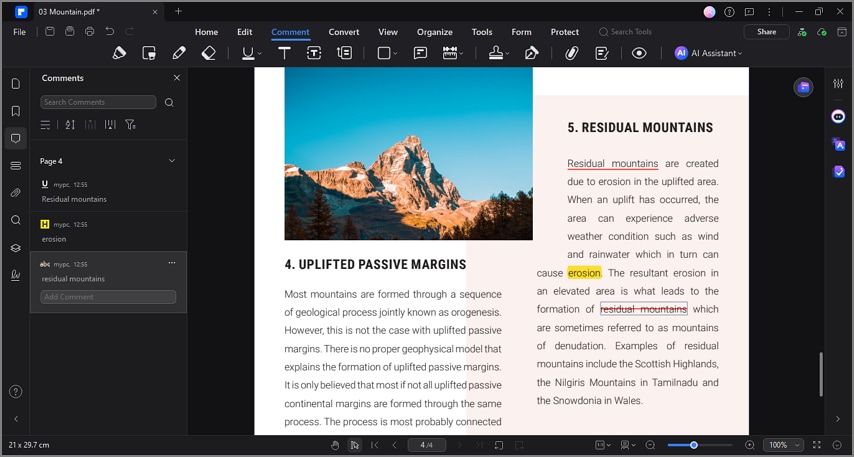Toggle the hide comments eye icon
Image resolution: width=854 pixels, height=457 pixels.
[x=639, y=53]
